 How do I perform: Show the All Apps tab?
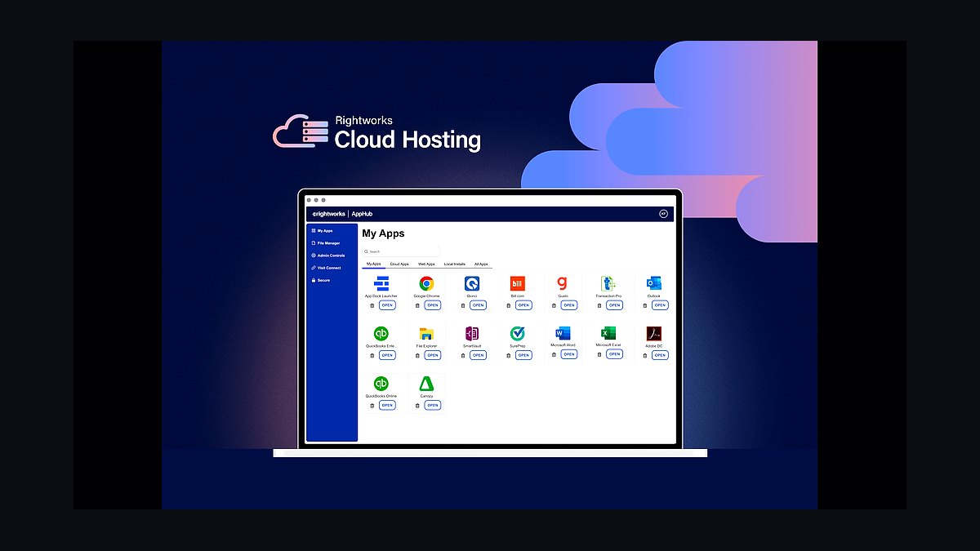(x=482, y=264)
